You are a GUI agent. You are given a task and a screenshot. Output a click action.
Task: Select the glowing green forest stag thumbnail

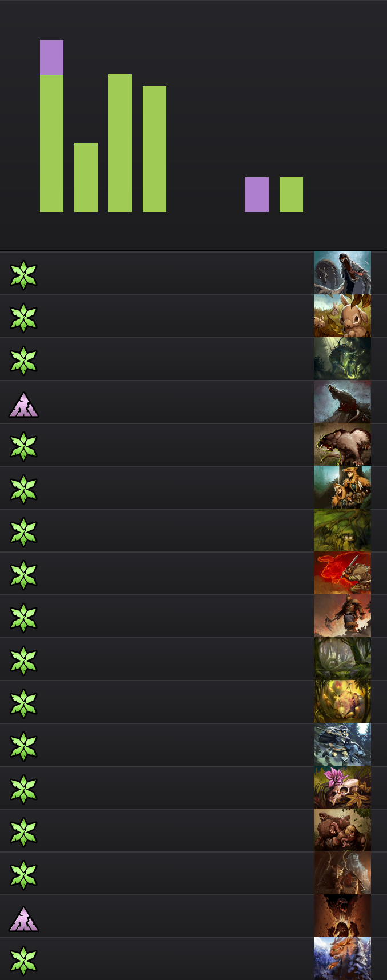coord(342,359)
